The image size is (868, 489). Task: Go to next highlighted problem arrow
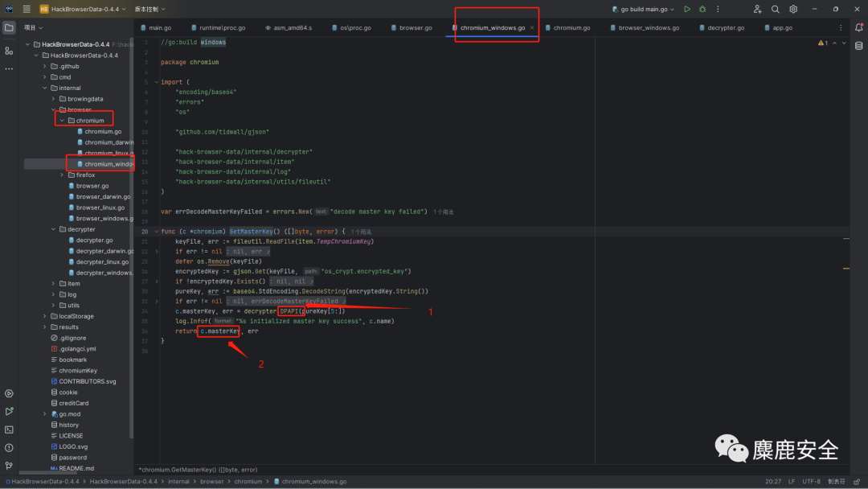[844, 43]
